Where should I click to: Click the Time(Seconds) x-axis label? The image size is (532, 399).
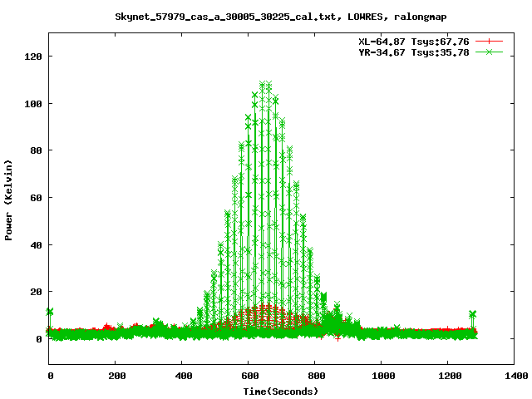(x=281, y=392)
